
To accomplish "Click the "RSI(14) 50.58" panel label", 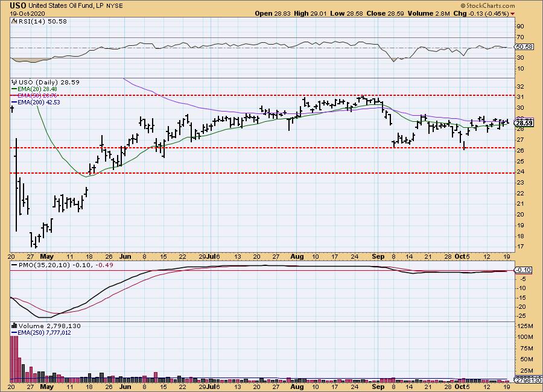I will [43, 21].
